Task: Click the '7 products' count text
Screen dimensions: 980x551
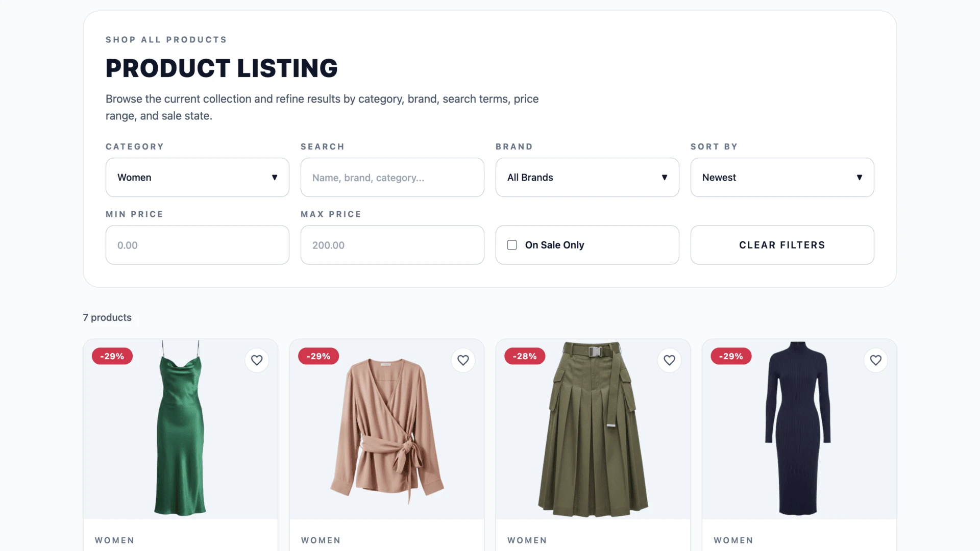Action: pyautogui.click(x=107, y=317)
